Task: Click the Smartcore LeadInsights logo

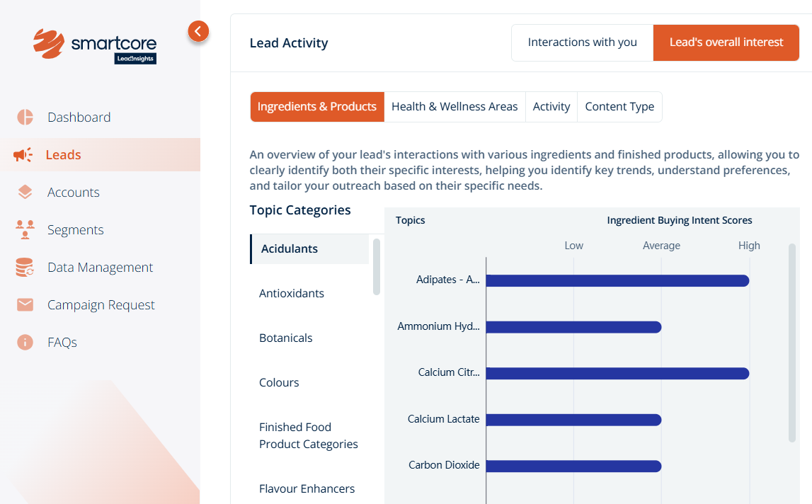Action: tap(95, 45)
